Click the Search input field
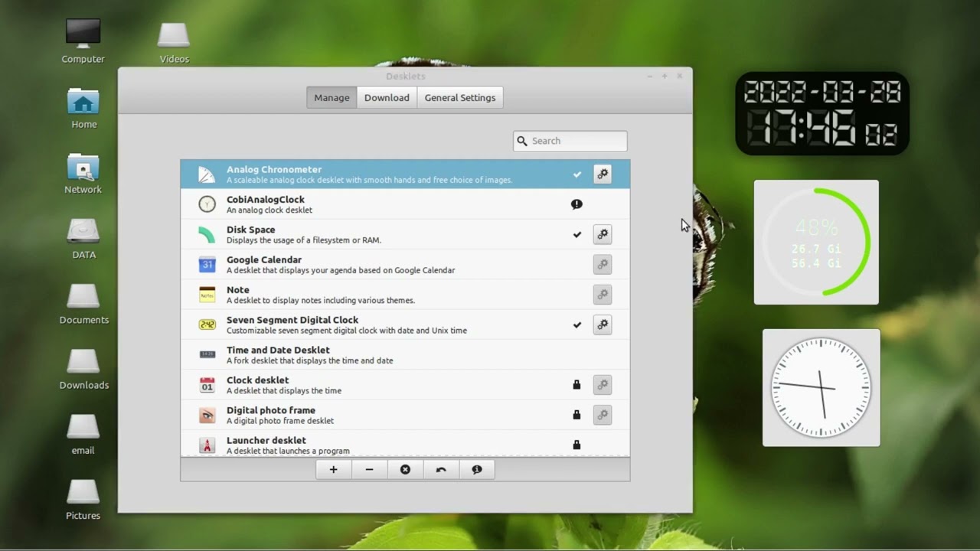This screenshot has height=551, width=980. tap(570, 141)
